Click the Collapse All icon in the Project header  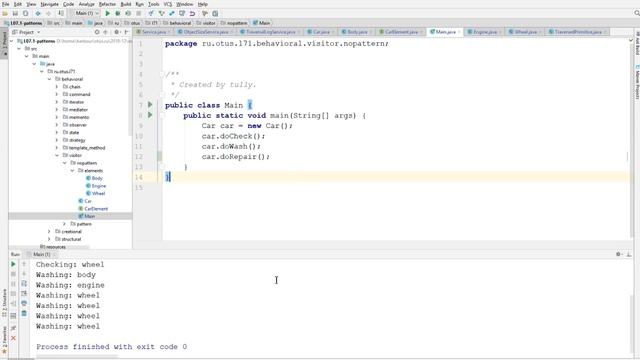pos(106,32)
